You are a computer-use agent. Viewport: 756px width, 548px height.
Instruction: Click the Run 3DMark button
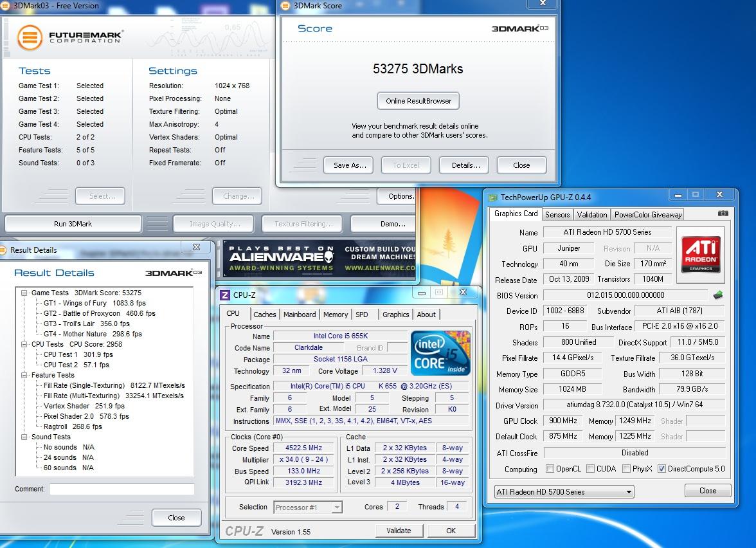(73, 224)
